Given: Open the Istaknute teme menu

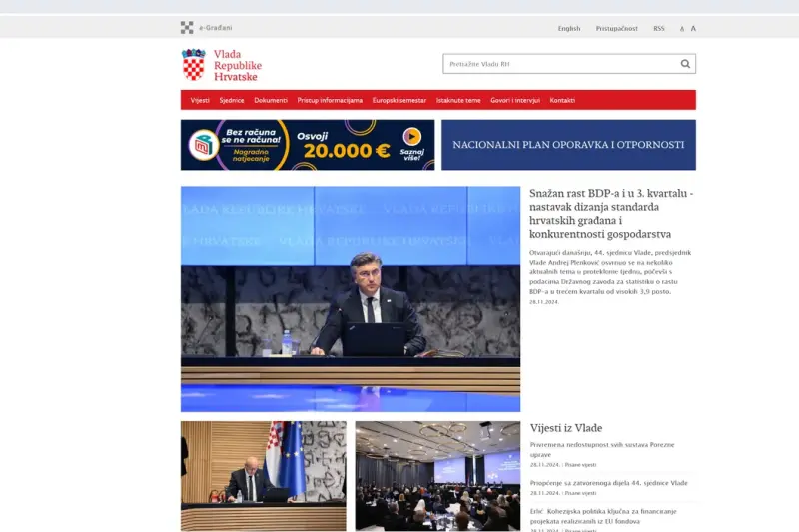Looking at the screenshot, I should pos(458,100).
